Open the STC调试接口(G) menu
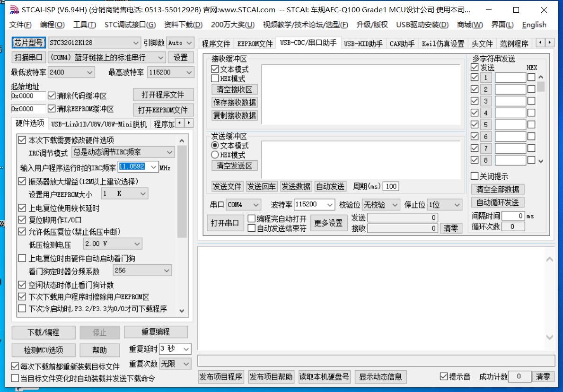This screenshot has width=563, height=392. [x=130, y=25]
